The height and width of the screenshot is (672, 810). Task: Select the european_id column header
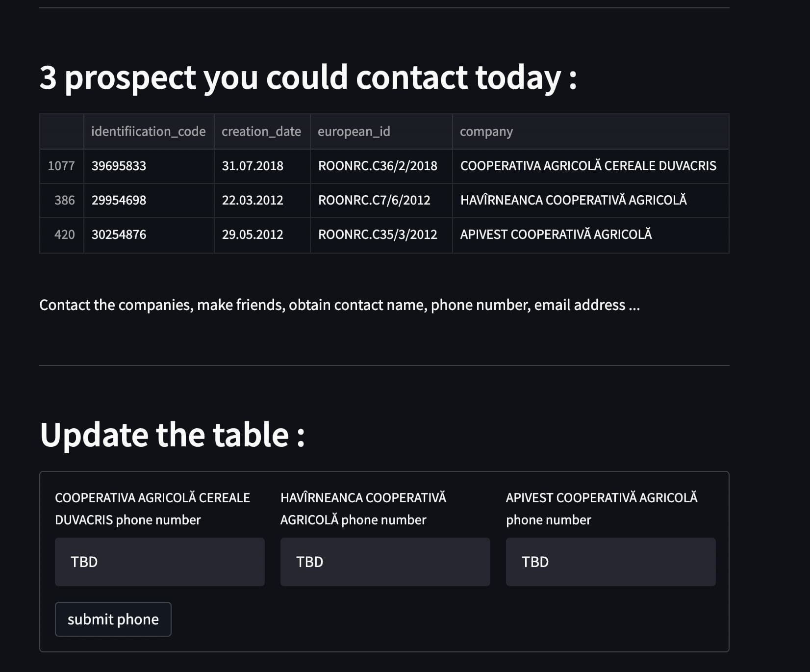[x=354, y=131]
